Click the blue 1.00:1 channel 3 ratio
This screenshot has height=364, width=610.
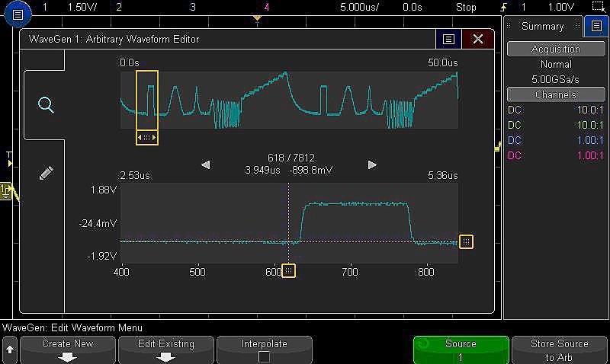(590, 140)
